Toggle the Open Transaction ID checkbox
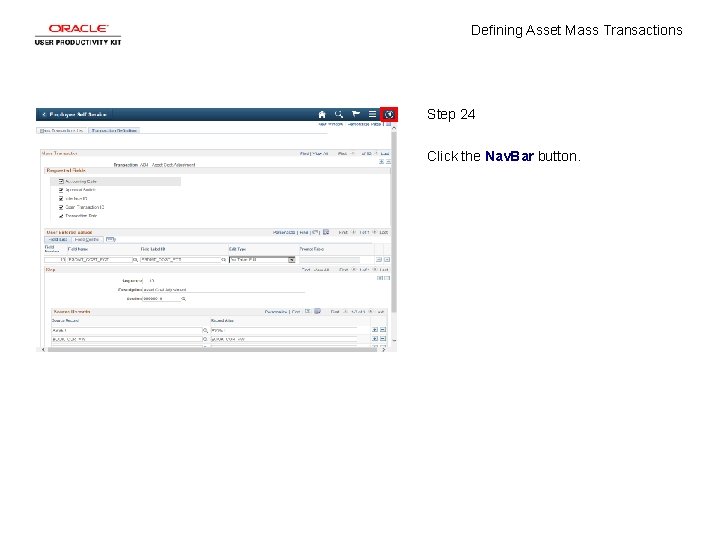The image size is (720, 540). pyautogui.click(x=61, y=207)
